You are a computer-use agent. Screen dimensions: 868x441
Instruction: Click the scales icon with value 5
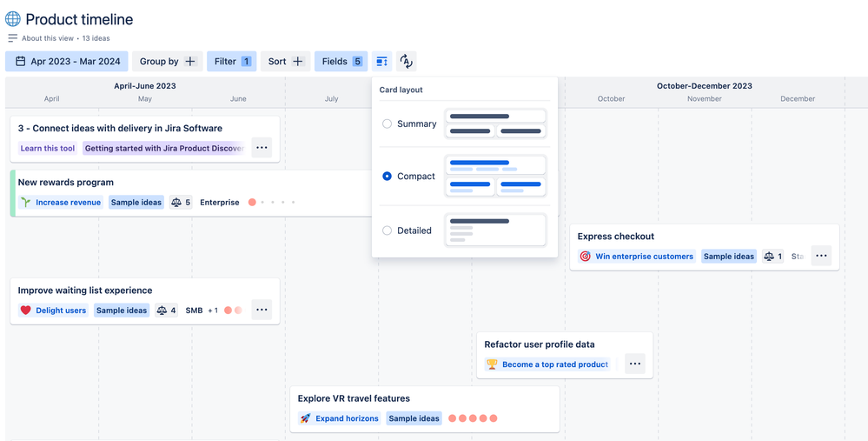point(176,202)
